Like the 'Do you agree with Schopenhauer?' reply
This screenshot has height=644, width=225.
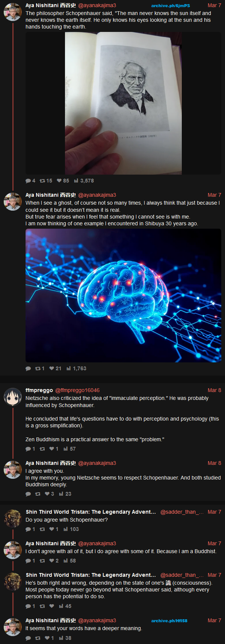click(x=52, y=529)
